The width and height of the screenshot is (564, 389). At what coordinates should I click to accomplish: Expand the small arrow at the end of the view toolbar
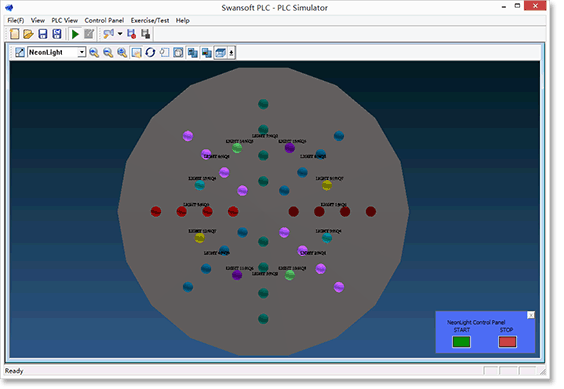(x=231, y=53)
